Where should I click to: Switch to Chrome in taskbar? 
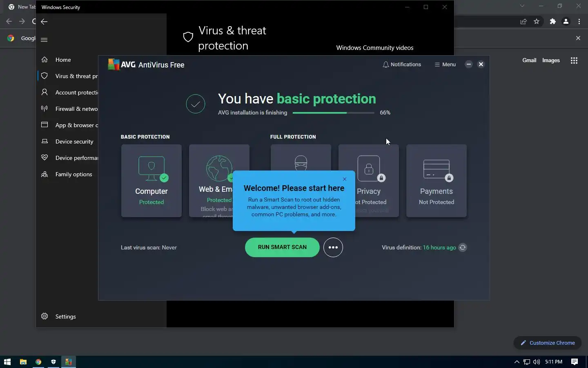[38, 362]
